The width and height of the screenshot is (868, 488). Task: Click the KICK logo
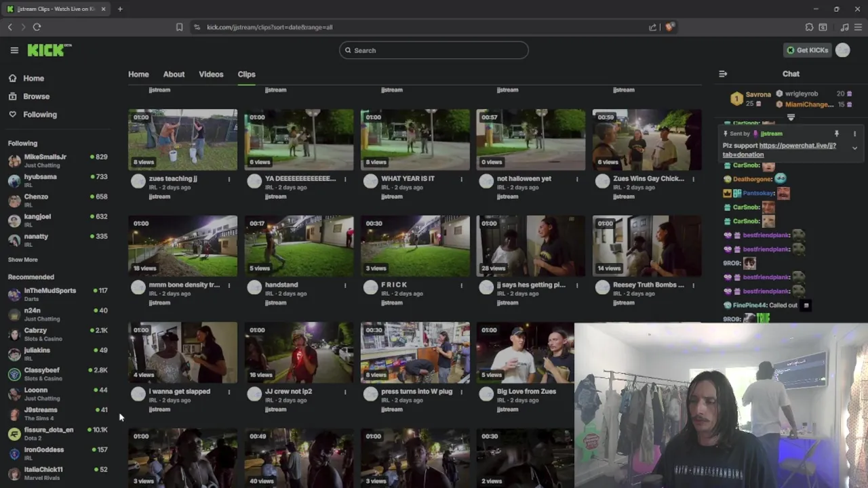click(49, 50)
